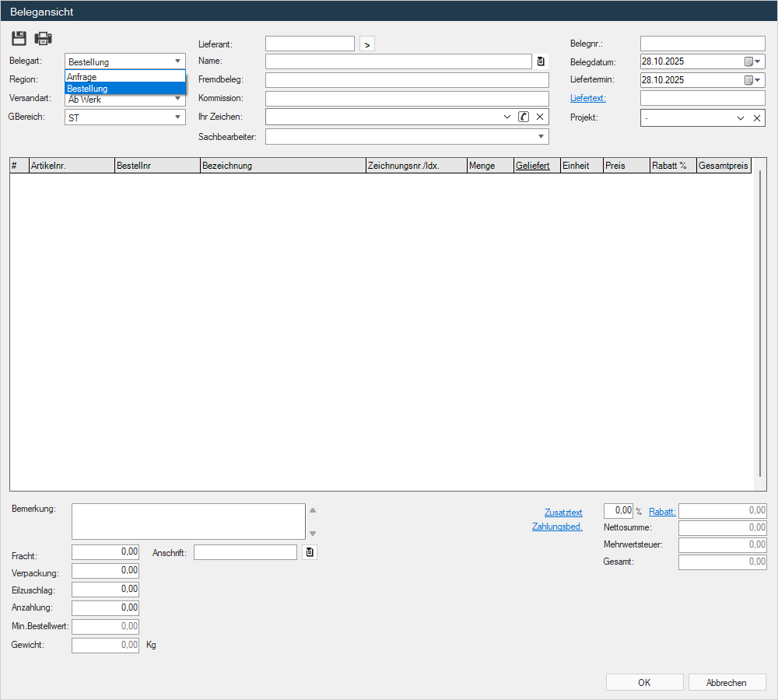Expand the GBereich dropdown
The image size is (778, 700).
[x=177, y=117]
